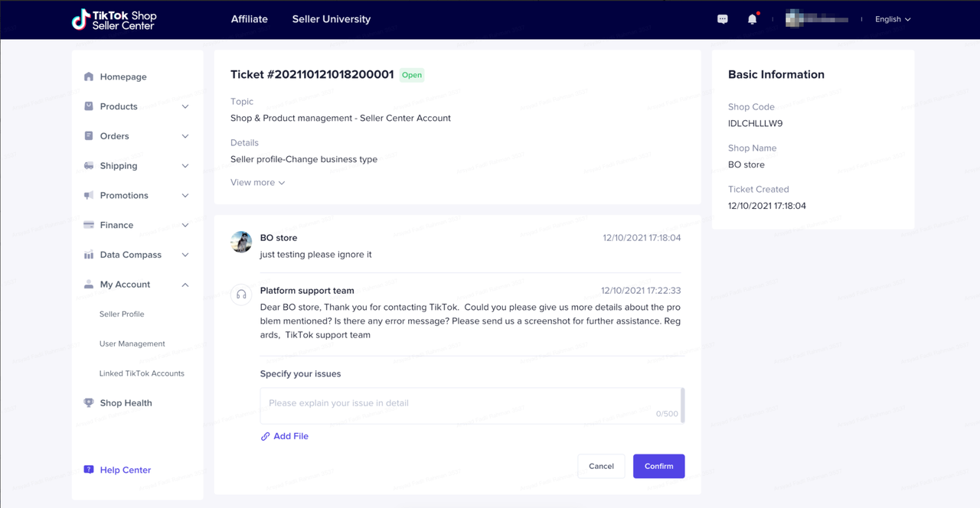Click the Help Center question icon
The width and height of the screenshot is (980, 508).
(x=89, y=470)
